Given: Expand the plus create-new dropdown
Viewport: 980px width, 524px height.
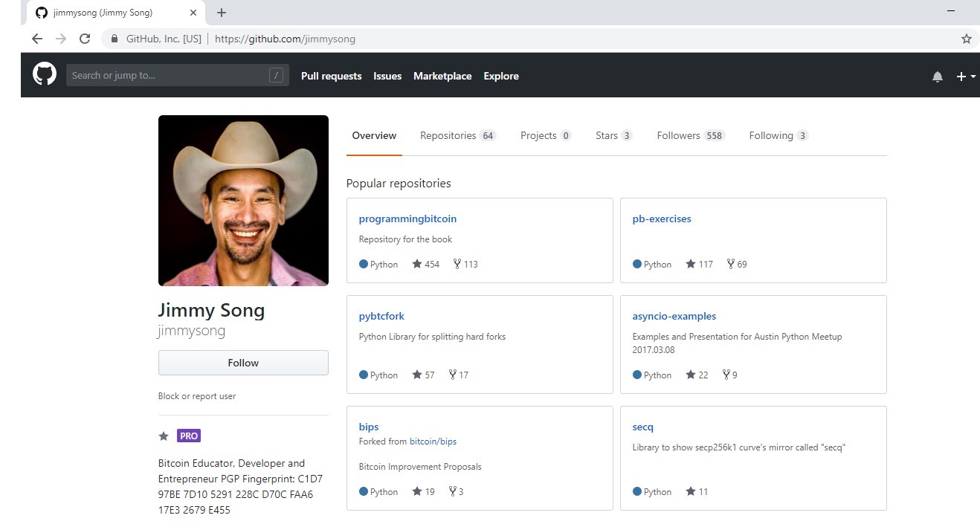Looking at the screenshot, I should coord(966,77).
